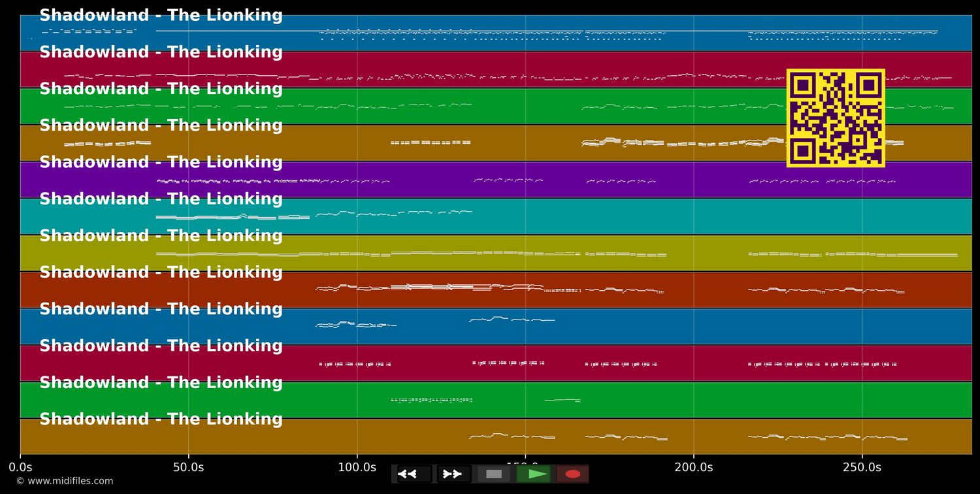This screenshot has width=980, height=494.
Task: Click the gray stop square button
Action: tap(494, 474)
